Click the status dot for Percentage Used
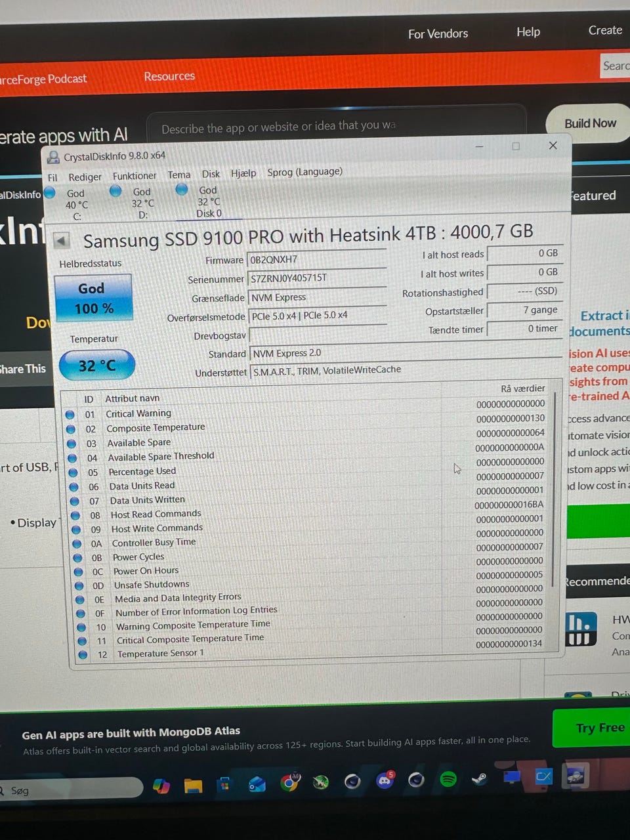 point(73,472)
